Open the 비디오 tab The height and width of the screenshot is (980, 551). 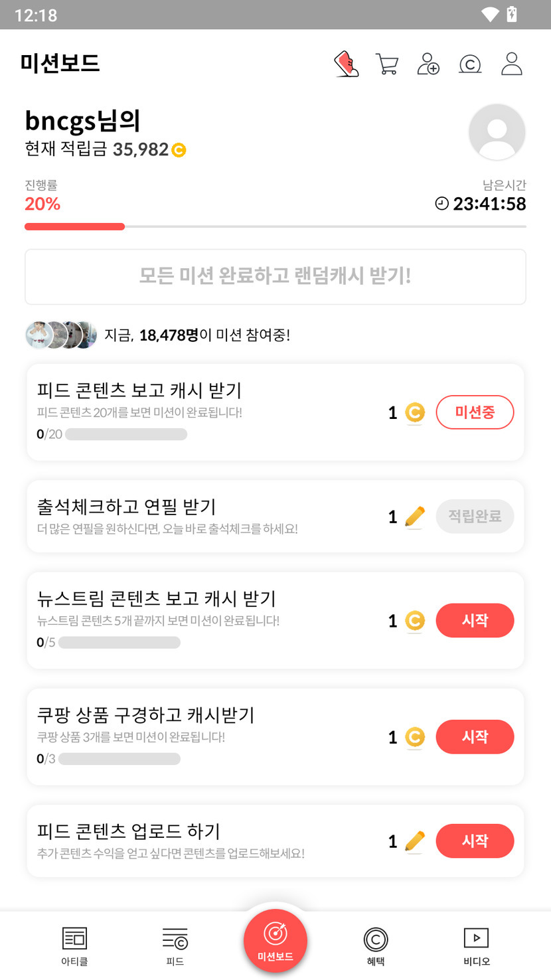[x=476, y=945]
